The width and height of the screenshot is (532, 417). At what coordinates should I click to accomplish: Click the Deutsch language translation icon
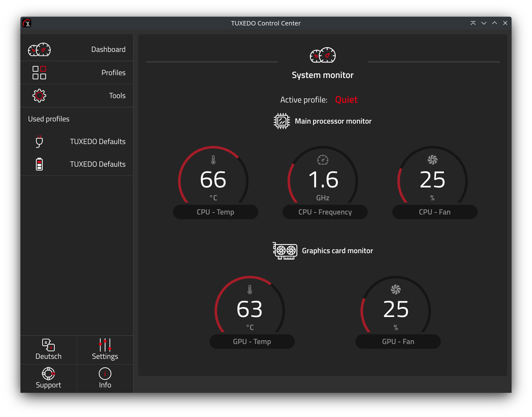pos(48,345)
